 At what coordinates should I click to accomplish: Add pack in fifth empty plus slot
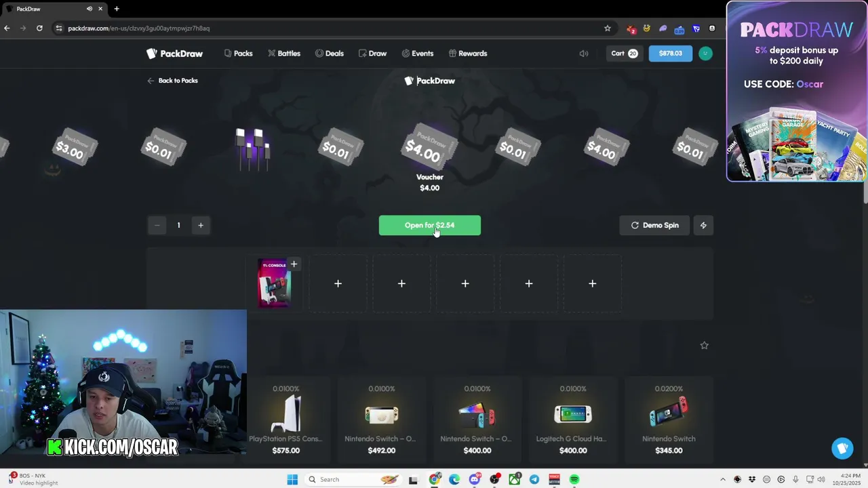pyautogui.click(x=593, y=283)
